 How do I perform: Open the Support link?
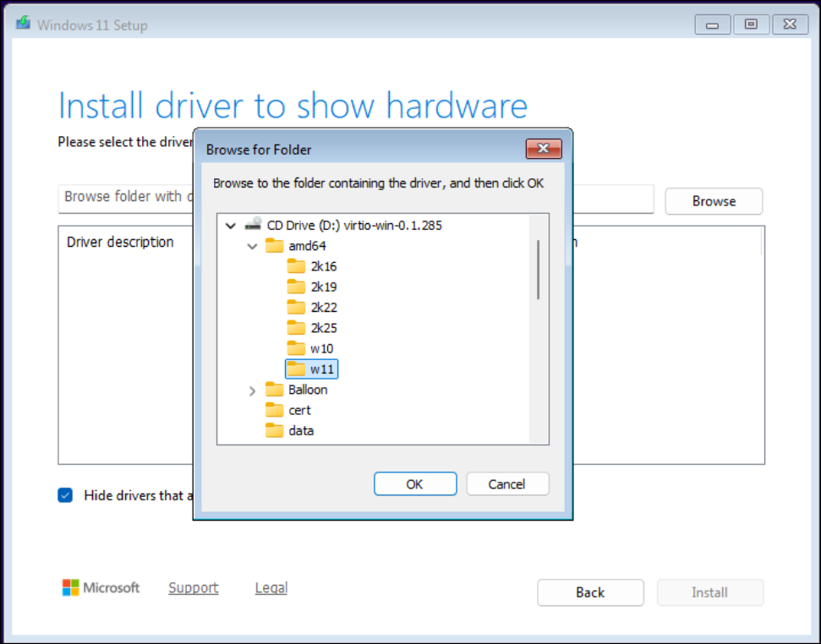tap(194, 588)
